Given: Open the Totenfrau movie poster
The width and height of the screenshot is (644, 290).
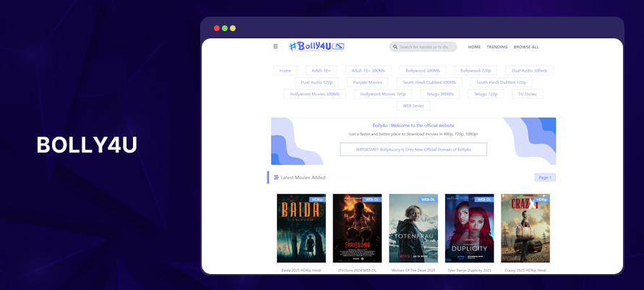Looking at the screenshot, I should [413, 229].
